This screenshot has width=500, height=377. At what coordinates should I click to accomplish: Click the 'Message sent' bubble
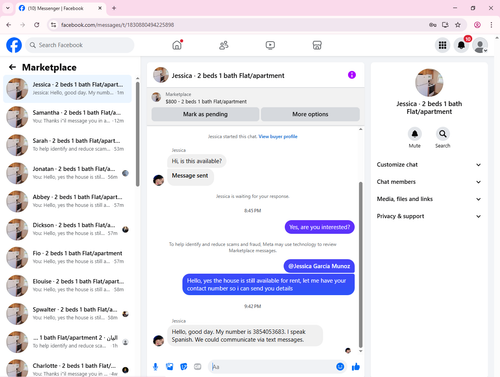coord(190,176)
